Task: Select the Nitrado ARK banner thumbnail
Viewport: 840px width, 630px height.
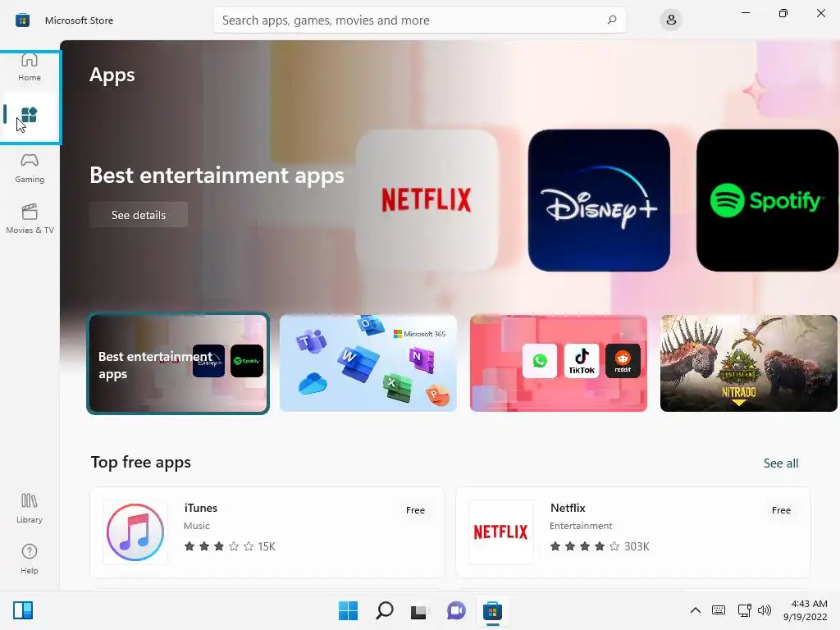Action: pos(748,363)
